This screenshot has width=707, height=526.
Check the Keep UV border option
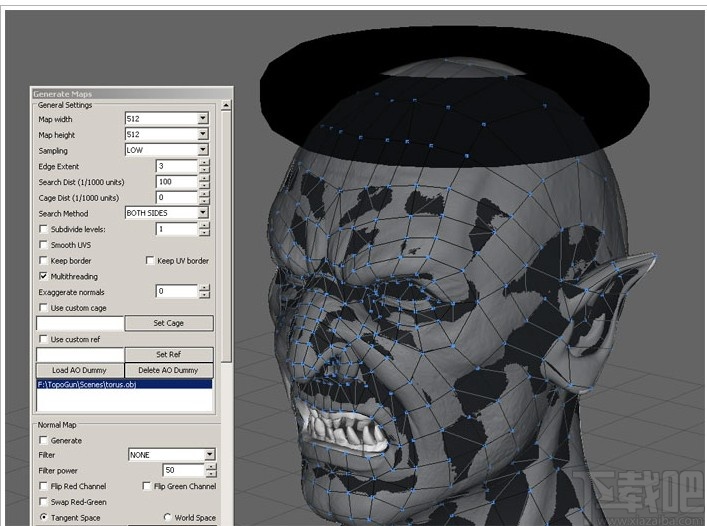[150, 261]
